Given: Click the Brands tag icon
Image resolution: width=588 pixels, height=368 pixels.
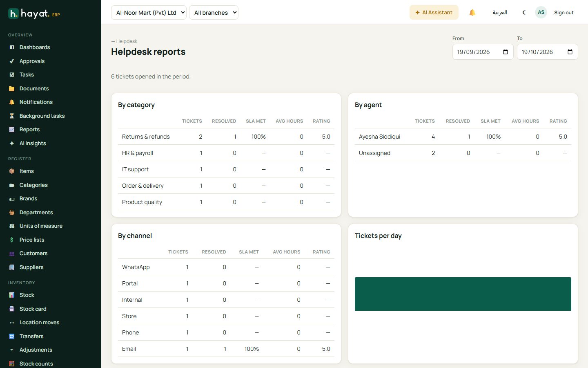Looking at the screenshot, I should click(x=12, y=199).
